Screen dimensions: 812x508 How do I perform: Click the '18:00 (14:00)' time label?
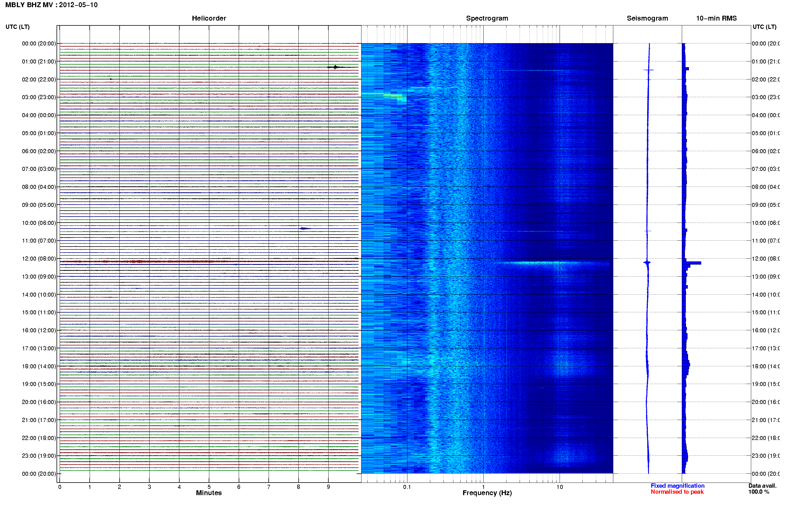click(39, 367)
